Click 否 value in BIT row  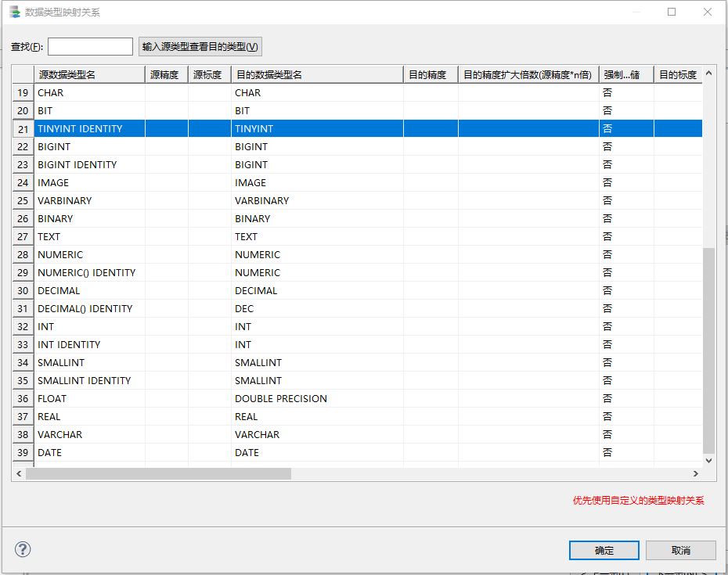607,111
